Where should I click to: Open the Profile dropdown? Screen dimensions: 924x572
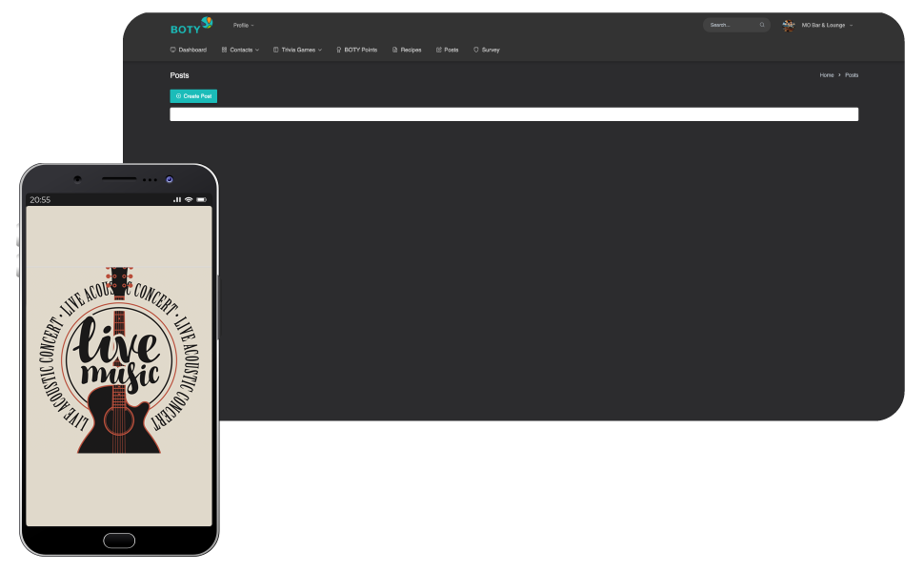click(243, 25)
